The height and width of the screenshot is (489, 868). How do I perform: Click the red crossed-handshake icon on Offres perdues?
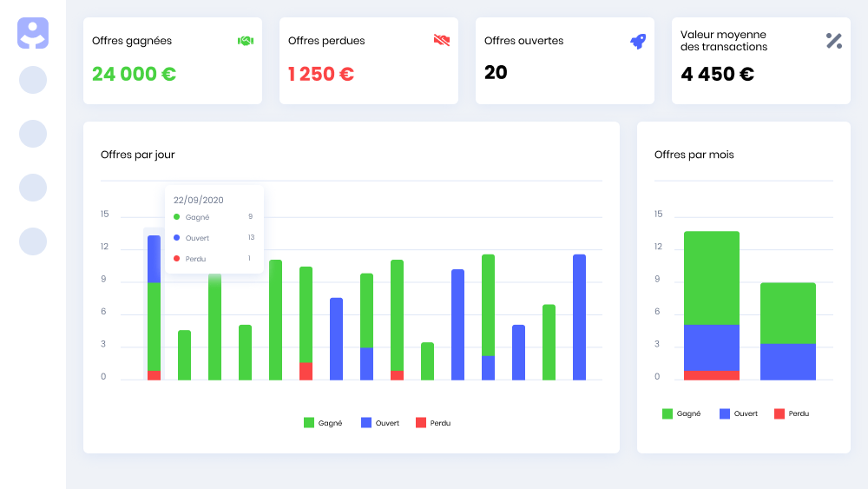[442, 40]
